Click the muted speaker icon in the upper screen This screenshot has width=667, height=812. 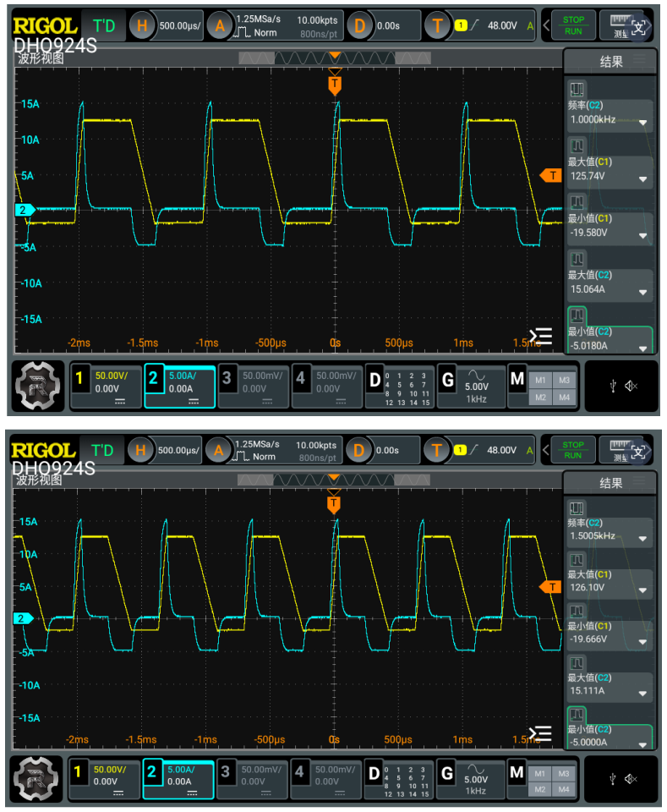click(631, 386)
